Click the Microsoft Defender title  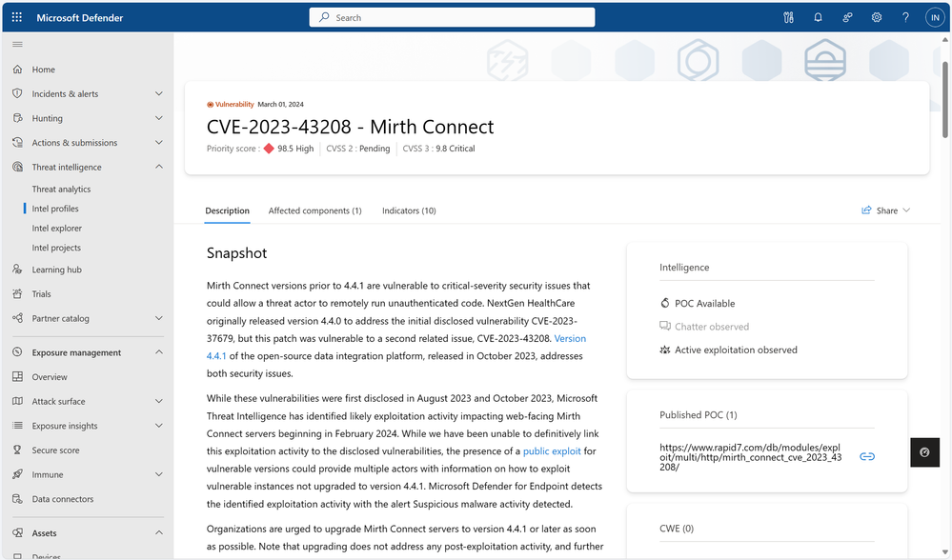pyautogui.click(x=79, y=17)
